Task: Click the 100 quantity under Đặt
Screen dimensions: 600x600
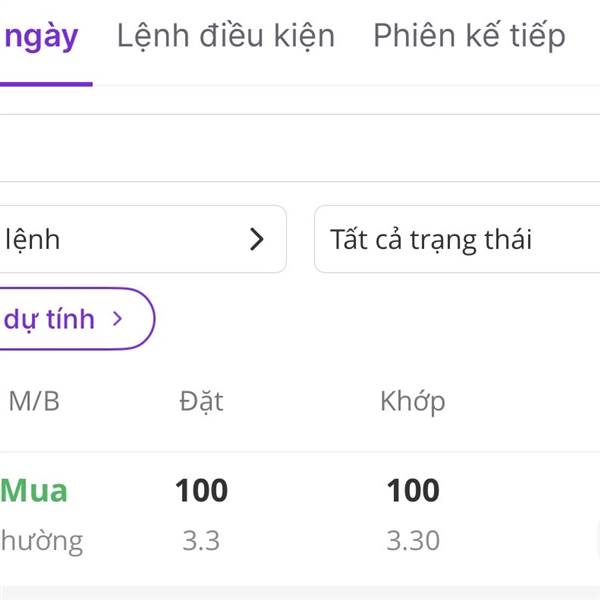Action: point(201,490)
